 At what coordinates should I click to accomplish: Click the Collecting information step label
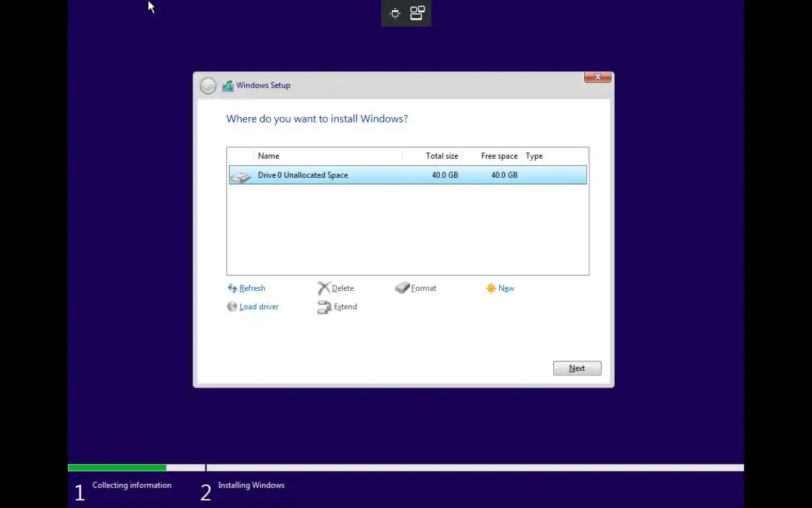[x=132, y=485]
